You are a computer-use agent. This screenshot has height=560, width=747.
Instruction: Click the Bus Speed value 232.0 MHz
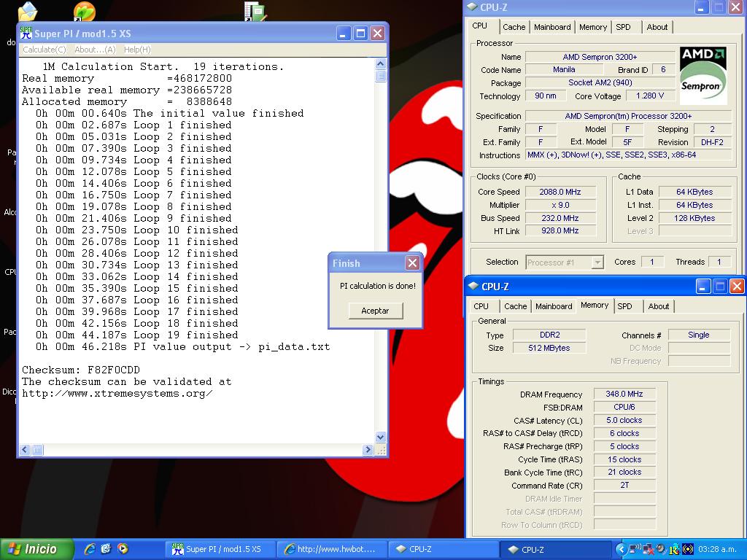coord(560,218)
